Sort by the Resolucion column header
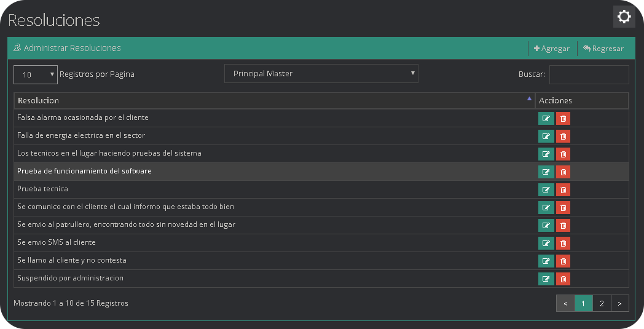 tap(273, 100)
